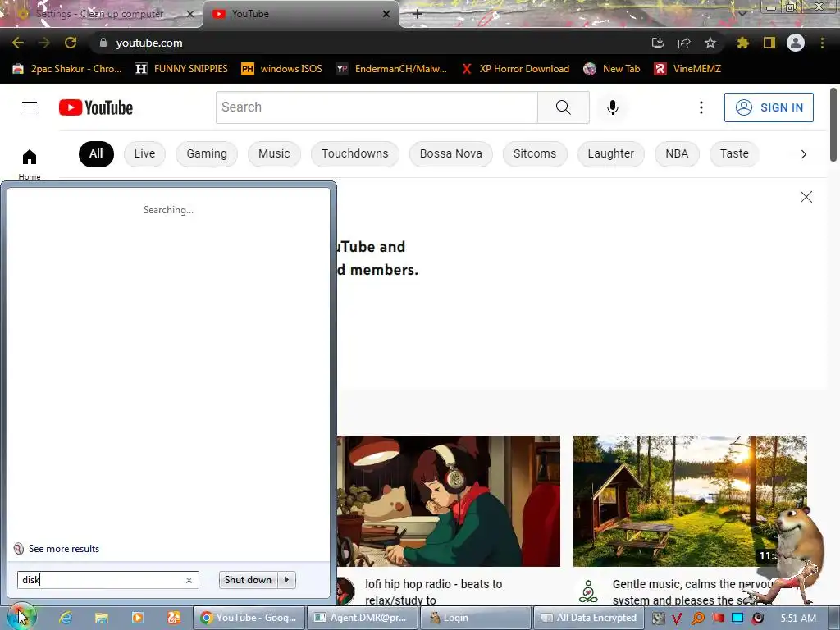Select the Live filter chip

coord(144,153)
